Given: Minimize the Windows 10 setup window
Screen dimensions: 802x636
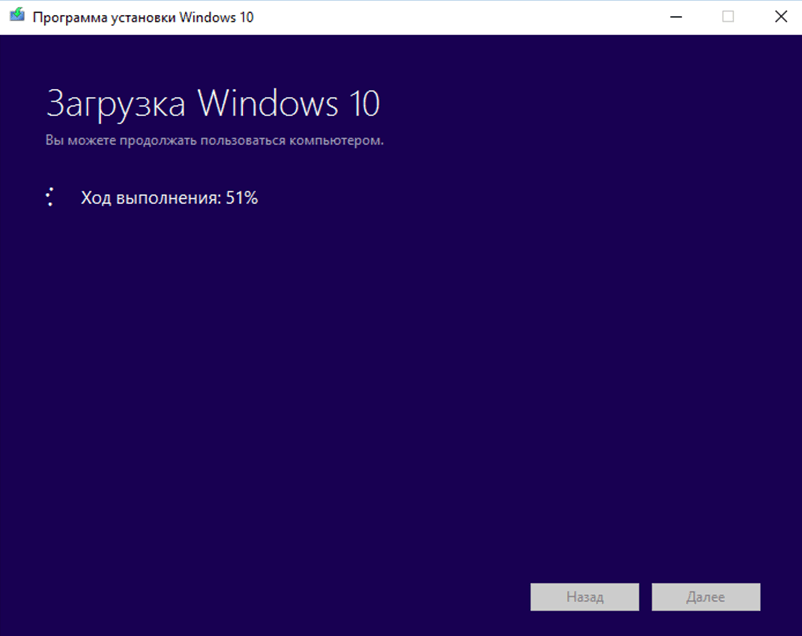Looking at the screenshot, I should [x=675, y=17].
